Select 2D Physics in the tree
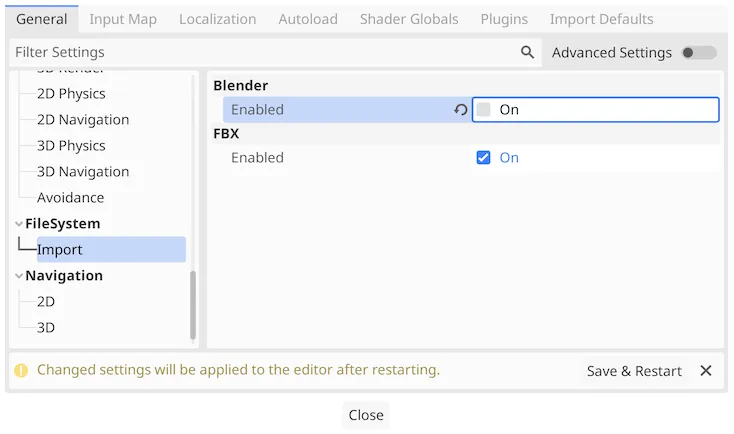The width and height of the screenshot is (734, 434). [71, 94]
